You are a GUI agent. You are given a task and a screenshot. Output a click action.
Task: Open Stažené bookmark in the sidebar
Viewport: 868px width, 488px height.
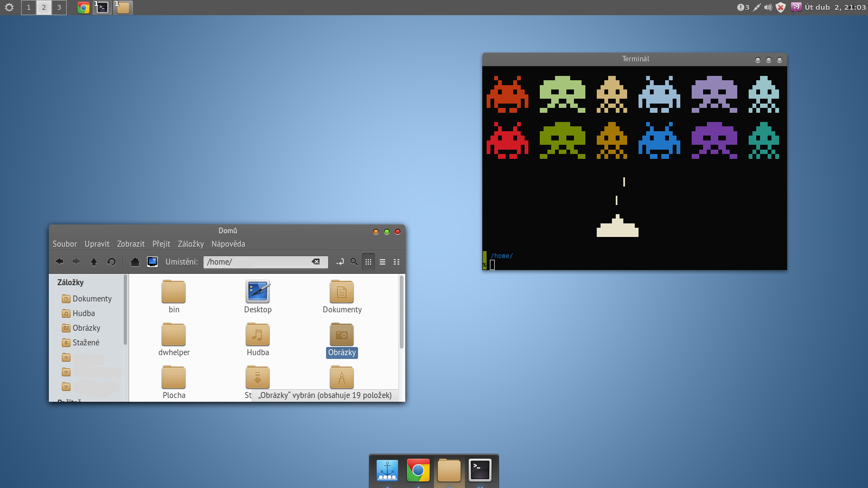click(x=86, y=343)
